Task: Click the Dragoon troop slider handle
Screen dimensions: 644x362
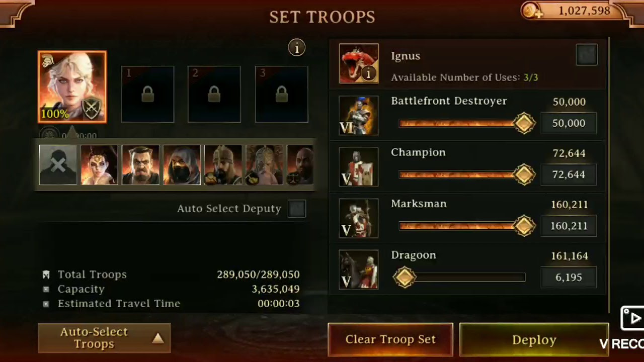Action: [405, 277]
